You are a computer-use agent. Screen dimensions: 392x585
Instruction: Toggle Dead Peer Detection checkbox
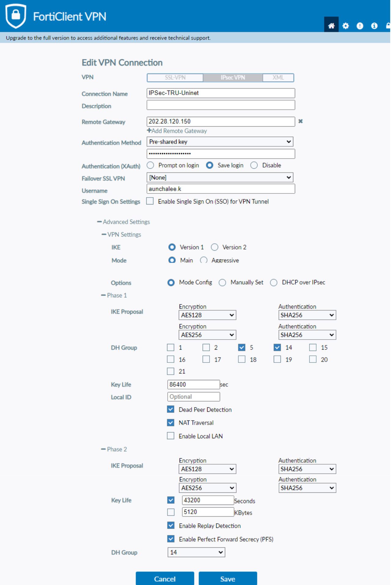coord(171,409)
